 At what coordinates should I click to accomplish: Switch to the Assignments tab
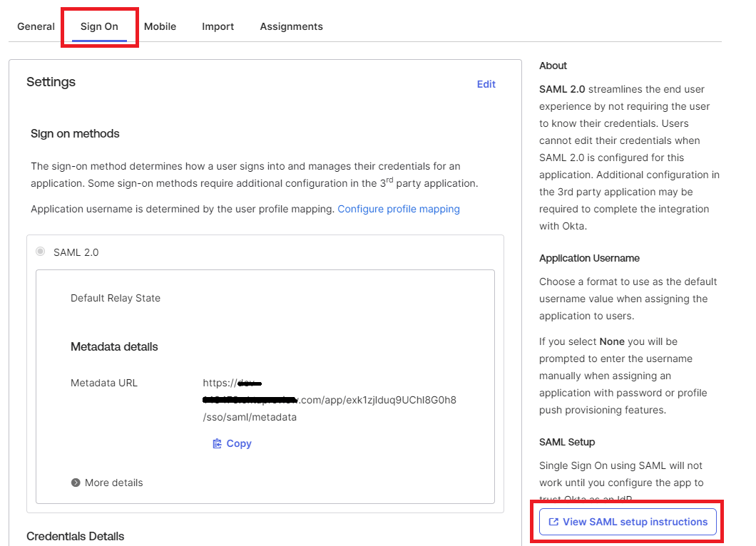[x=291, y=26]
